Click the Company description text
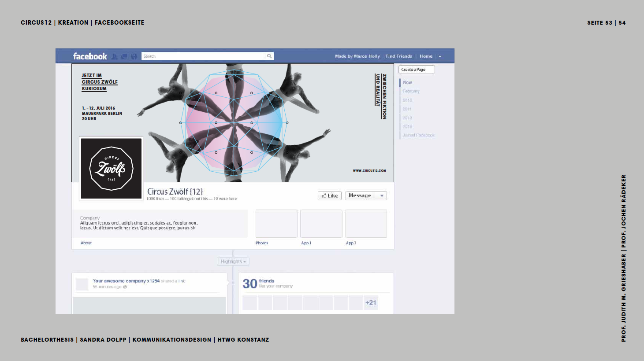Viewport: 644px width, 361px height. coord(138,225)
